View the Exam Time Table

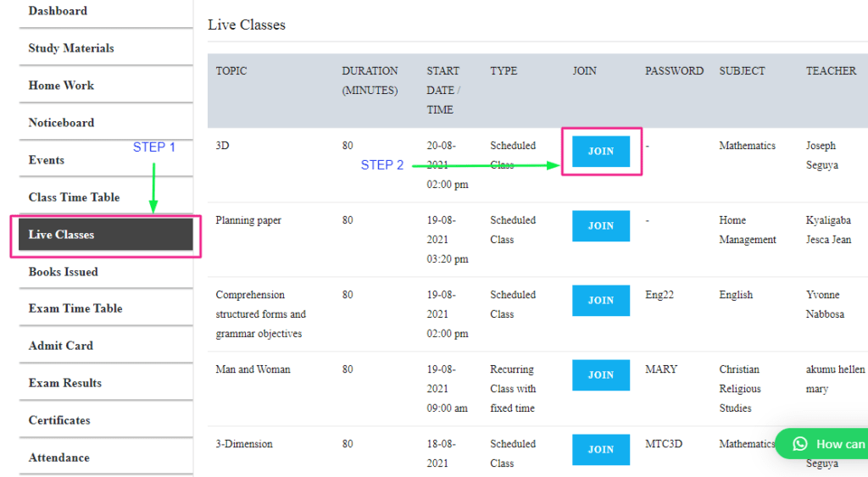point(75,308)
